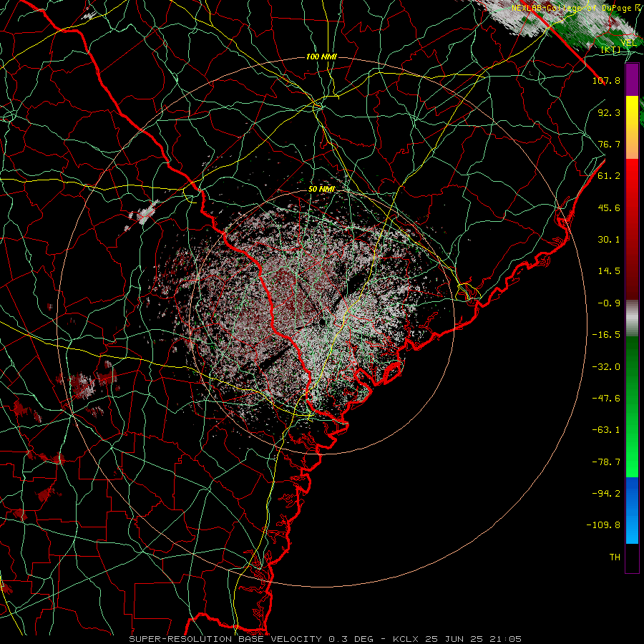Image resolution: width=644 pixels, height=644 pixels.
Task: Click the -63.1 velocity scale value
Action: pos(606,430)
